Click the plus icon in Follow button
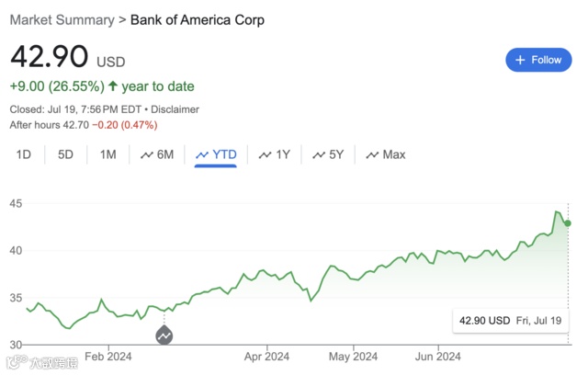The height and width of the screenshot is (375, 588). (520, 60)
